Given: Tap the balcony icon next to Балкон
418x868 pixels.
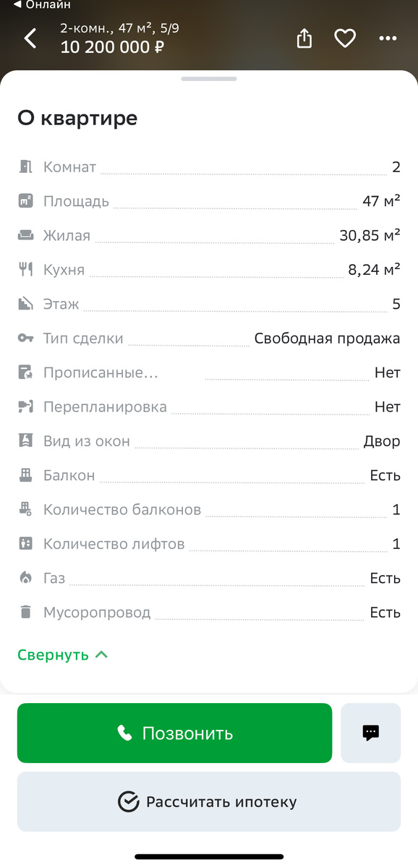Looking at the screenshot, I should coord(25,475).
